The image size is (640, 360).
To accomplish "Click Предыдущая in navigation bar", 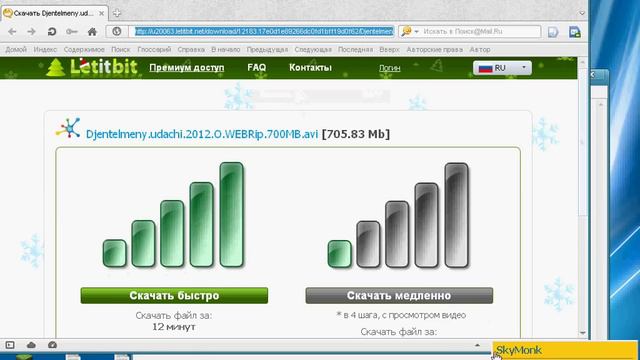I will (x=267, y=49).
